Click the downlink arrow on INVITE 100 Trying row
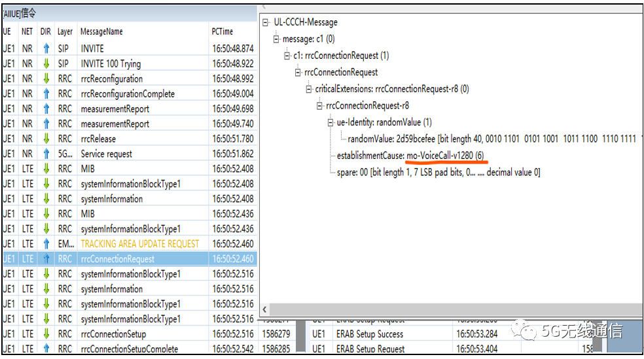The width and height of the screenshot is (644, 359). 46,63
